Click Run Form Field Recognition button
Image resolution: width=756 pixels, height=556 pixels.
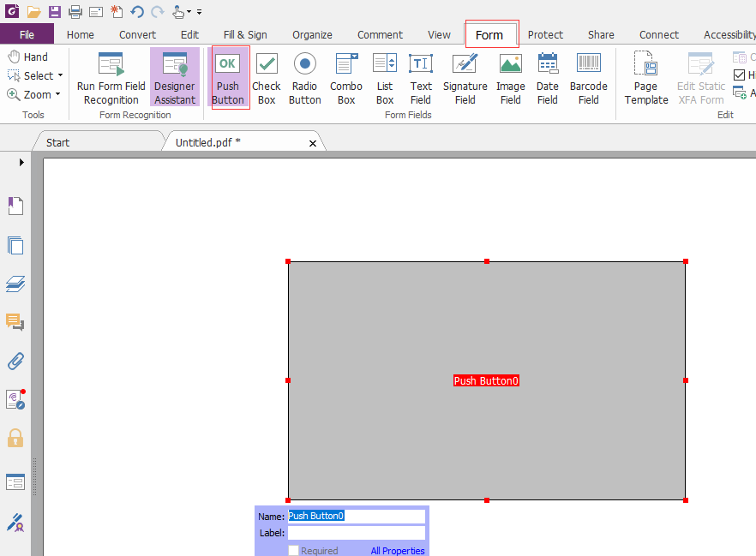(111, 79)
